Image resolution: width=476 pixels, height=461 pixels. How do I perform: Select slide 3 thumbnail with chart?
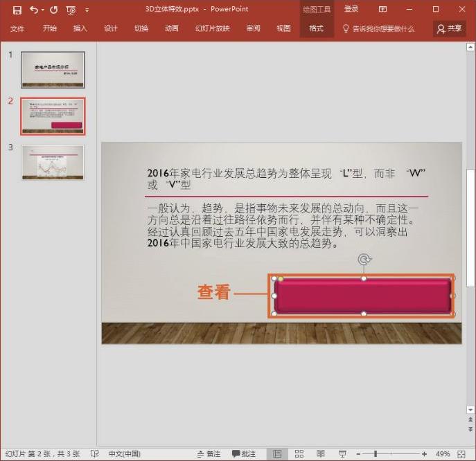[53, 162]
